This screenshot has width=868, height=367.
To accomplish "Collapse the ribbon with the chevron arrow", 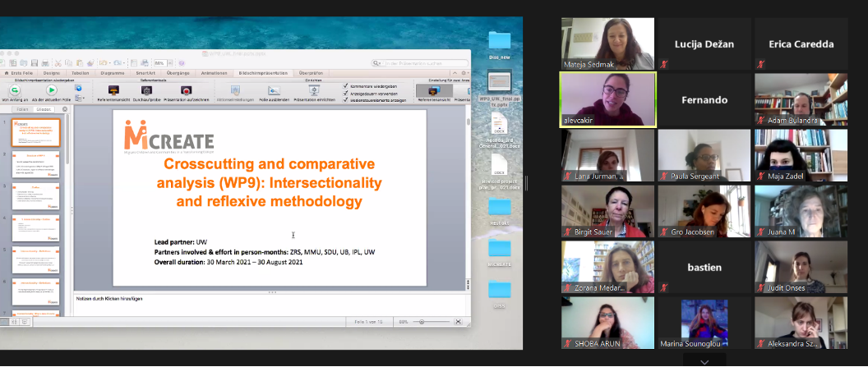I will tap(455, 73).
